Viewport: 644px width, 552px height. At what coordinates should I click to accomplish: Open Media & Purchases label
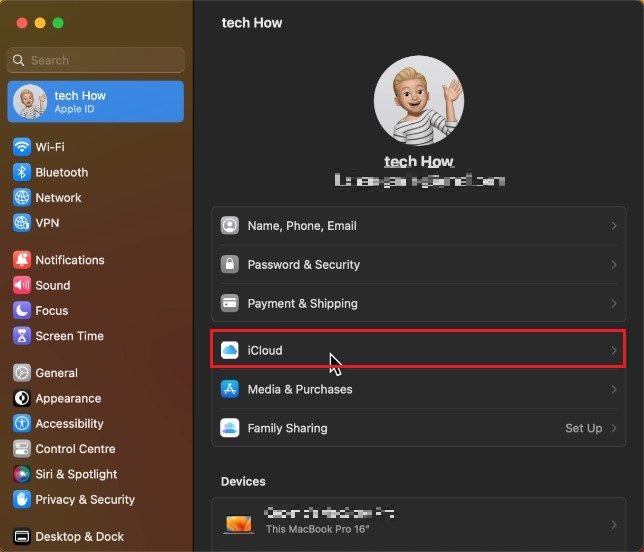[x=300, y=389]
